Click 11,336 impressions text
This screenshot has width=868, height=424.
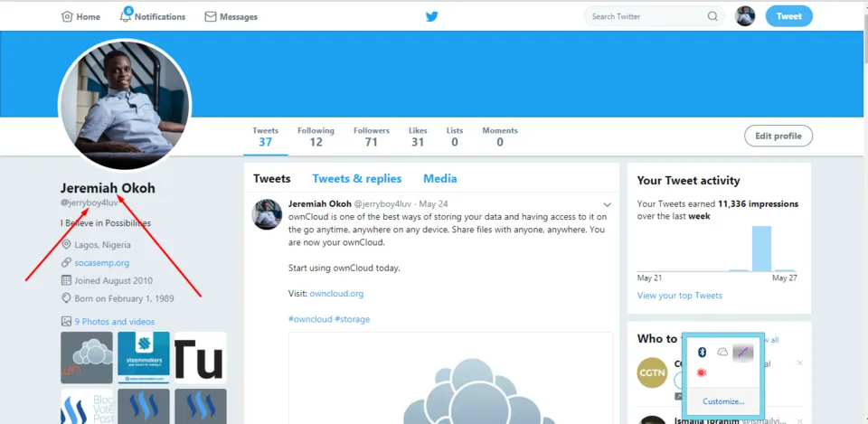point(758,203)
